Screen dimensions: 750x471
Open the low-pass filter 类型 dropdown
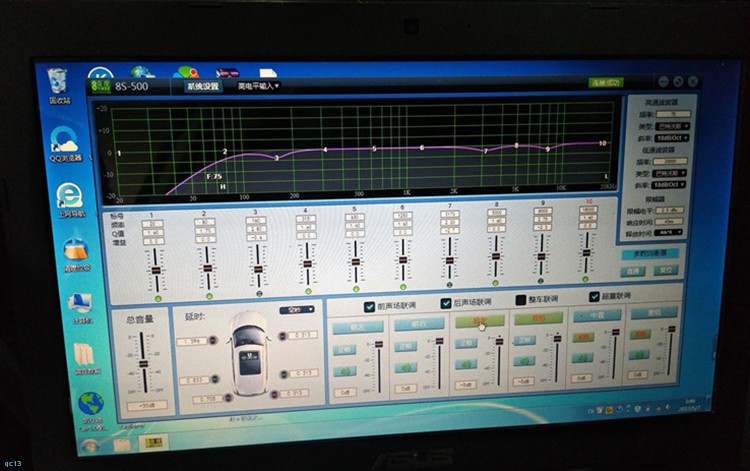point(669,173)
